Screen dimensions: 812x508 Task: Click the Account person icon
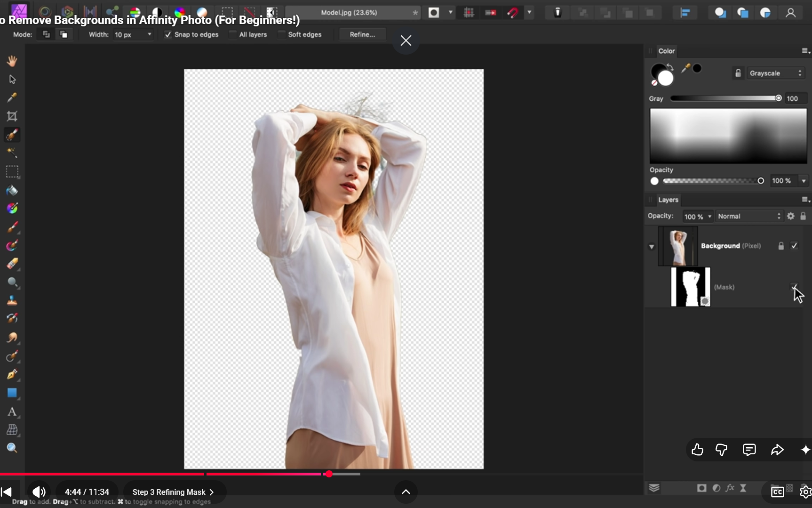tap(791, 13)
